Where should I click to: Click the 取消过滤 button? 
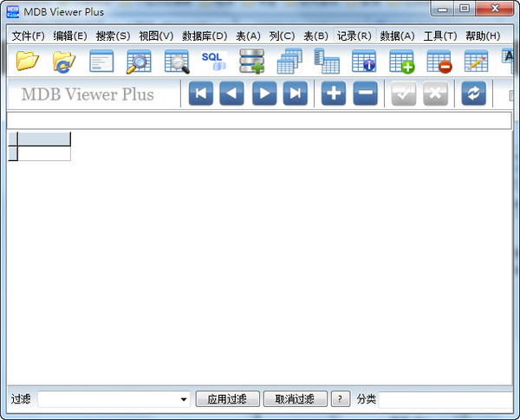click(x=295, y=399)
